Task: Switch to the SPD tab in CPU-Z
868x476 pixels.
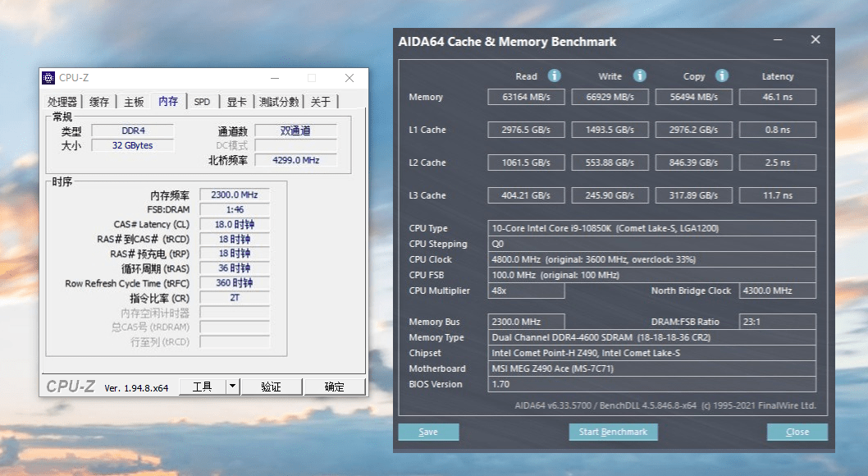Action: click(202, 102)
